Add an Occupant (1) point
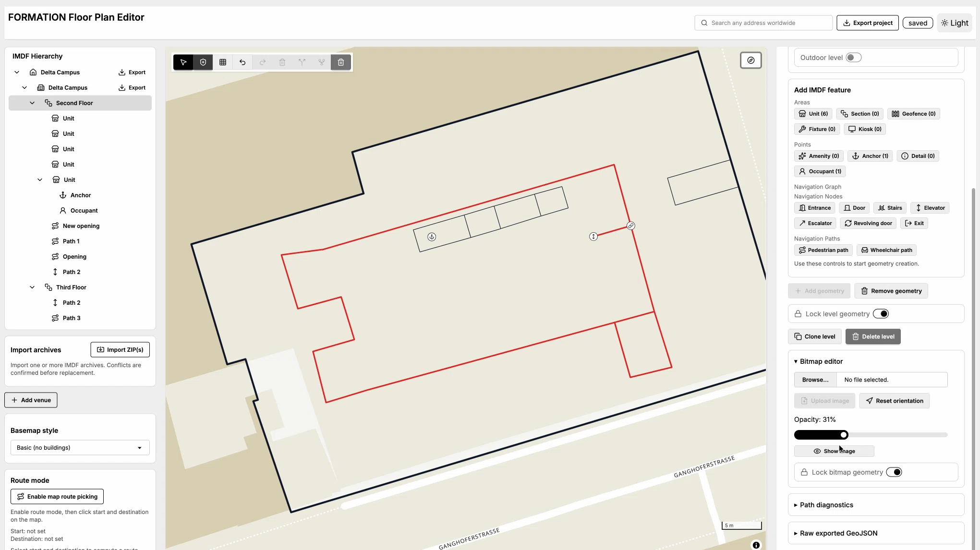This screenshot has height=550, width=980. pyautogui.click(x=820, y=171)
